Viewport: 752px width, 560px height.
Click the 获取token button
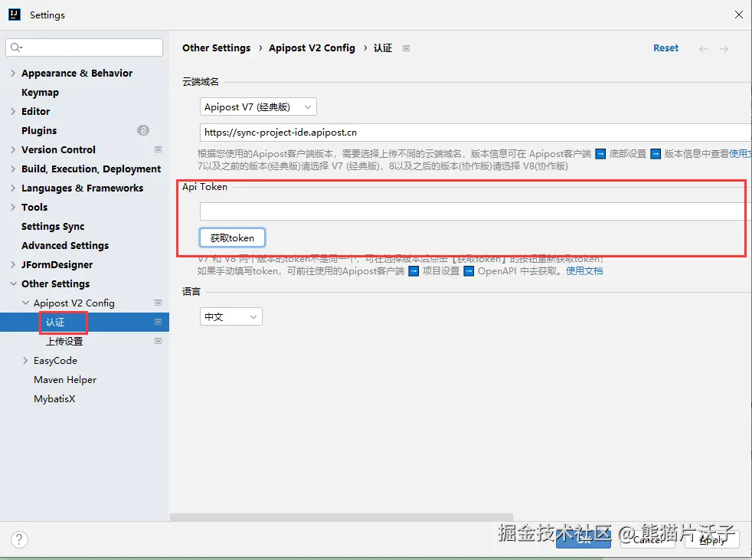[232, 238]
